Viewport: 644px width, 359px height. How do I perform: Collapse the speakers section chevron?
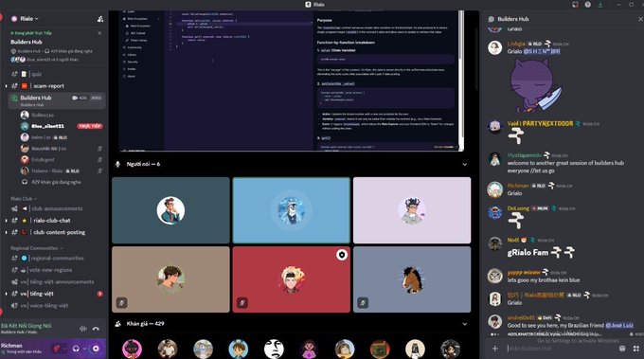pyautogui.click(x=464, y=164)
